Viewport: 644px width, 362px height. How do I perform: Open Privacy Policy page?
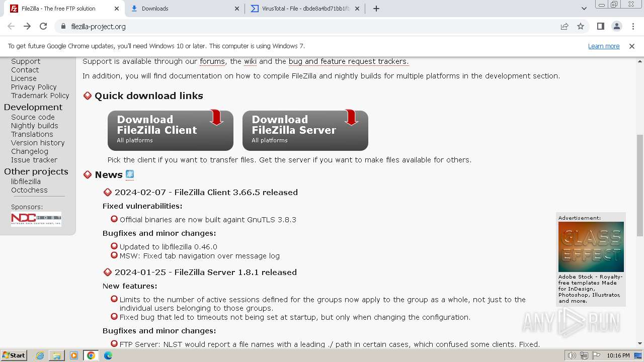(34, 87)
